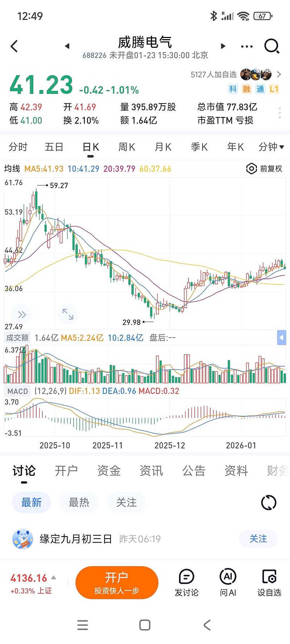Image resolution: width=290 pixels, height=644 pixels.
Task: Refresh discussions with circular arrows icon
Action: click(x=269, y=503)
